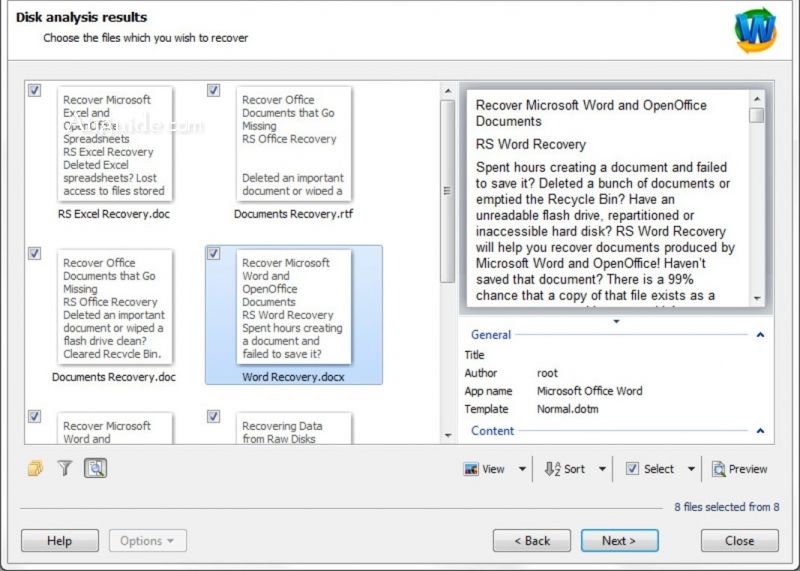The height and width of the screenshot is (571, 800).
Task: Click the 'General' section header
Action: pyautogui.click(x=491, y=335)
